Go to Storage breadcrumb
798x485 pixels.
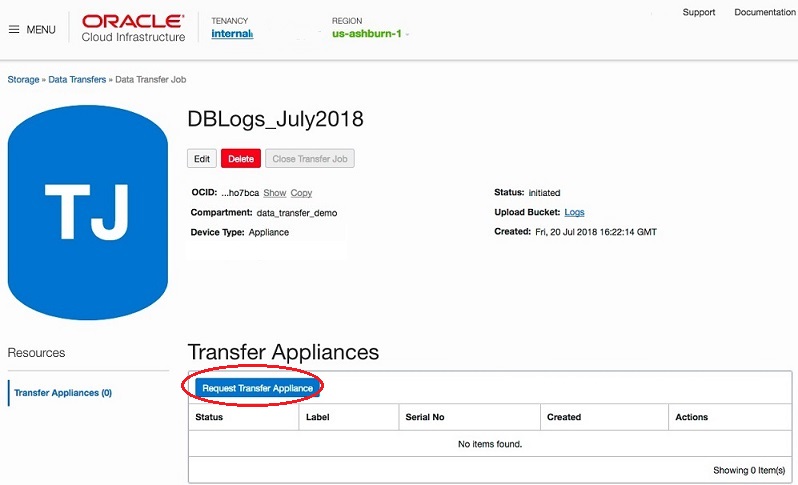(23, 79)
